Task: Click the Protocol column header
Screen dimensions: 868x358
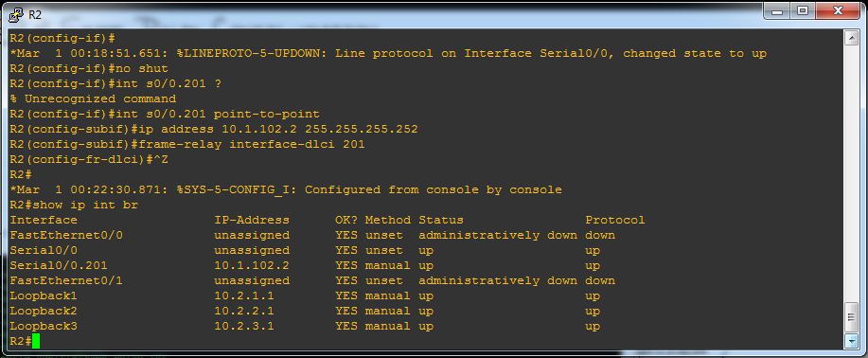Action: pos(615,220)
